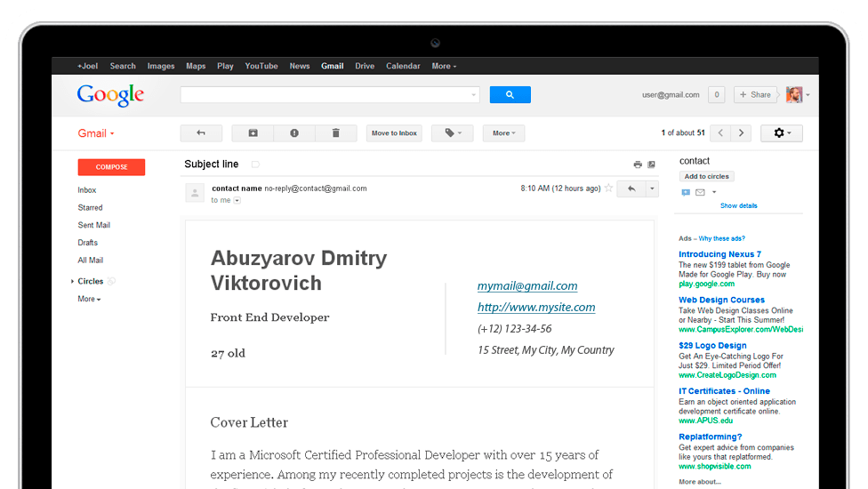Expand More in left sidebar

89,299
